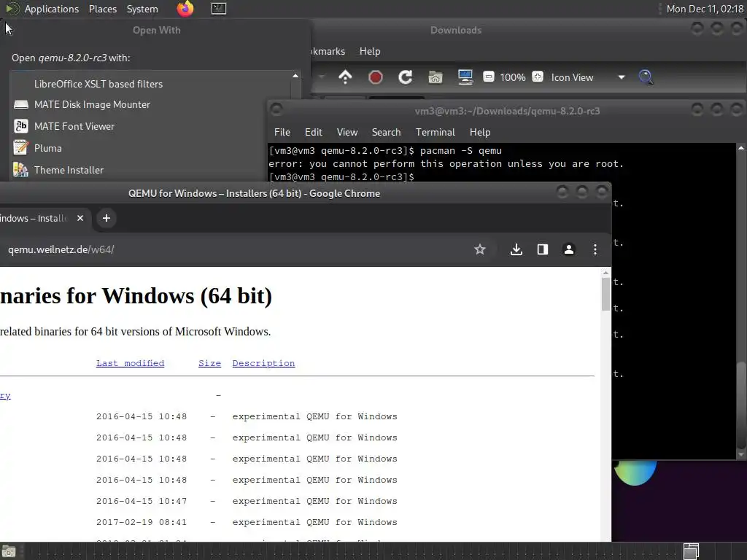Image resolution: width=747 pixels, height=560 pixels.
Task: Search files in the Downloads window
Action: pos(646,77)
